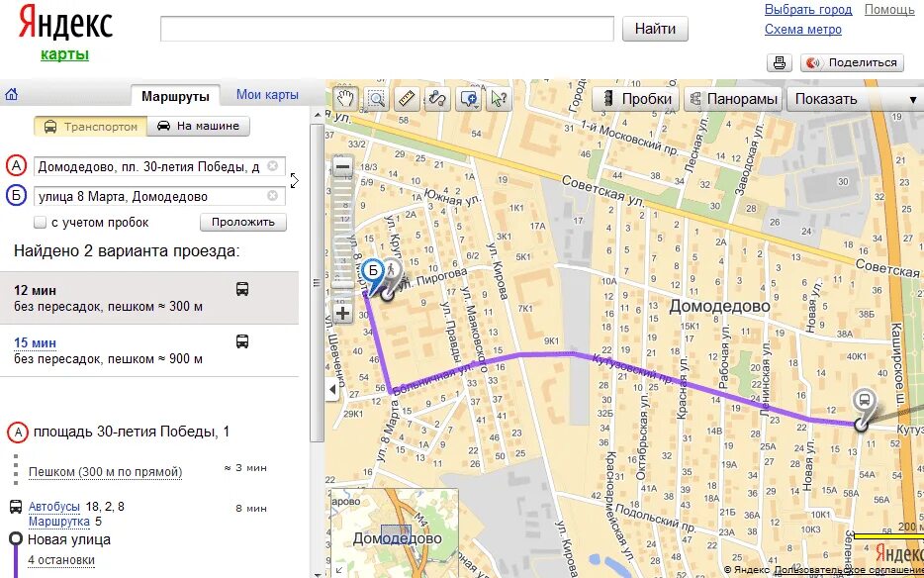Click the карты link under the logo
This screenshot has height=578, width=924.
65,54
